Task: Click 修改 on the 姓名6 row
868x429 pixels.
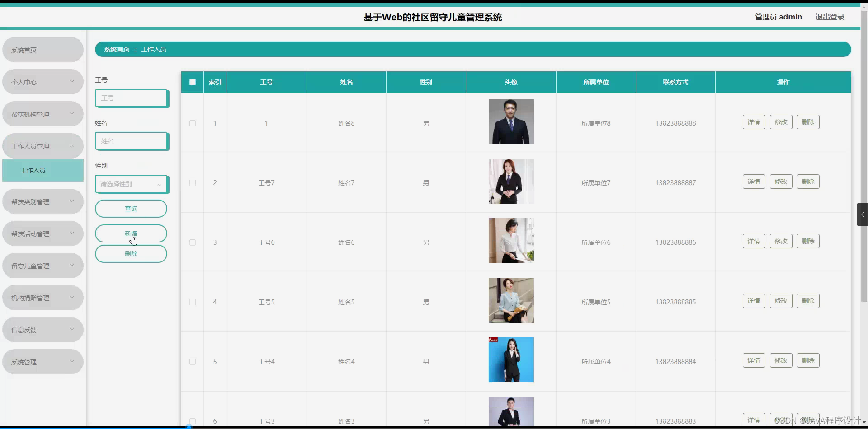Action: tap(781, 241)
